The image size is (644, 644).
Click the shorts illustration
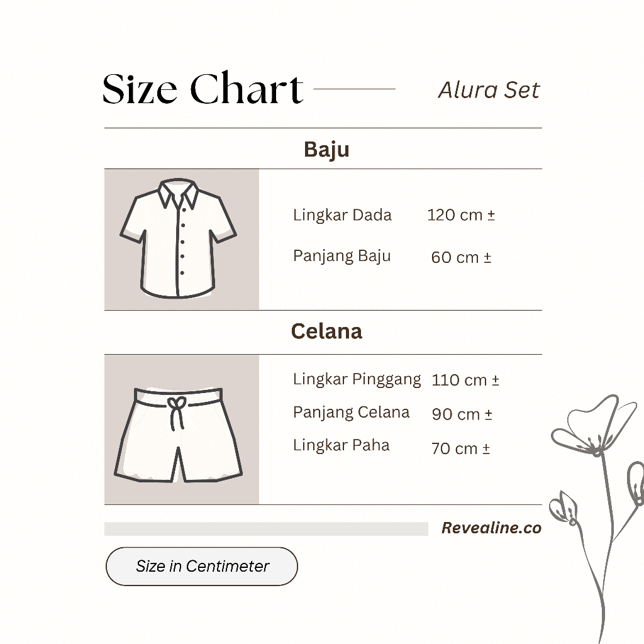[178, 434]
